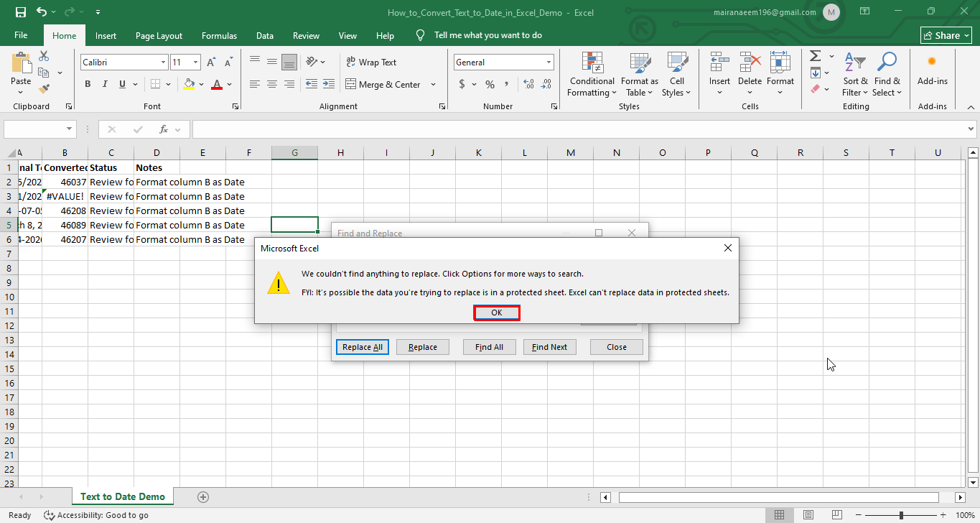Click the user account avatar
This screenshot has height=523, width=980.
(831, 12)
